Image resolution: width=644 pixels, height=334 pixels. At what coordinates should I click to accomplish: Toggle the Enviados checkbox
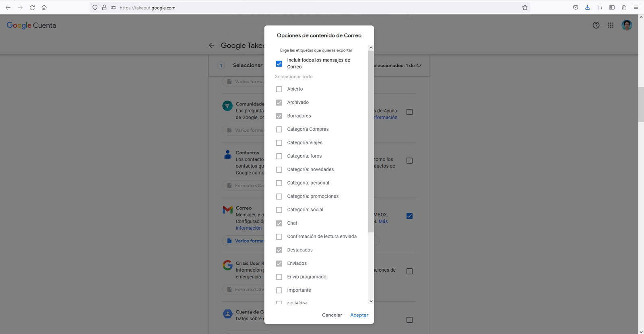pos(279,264)
